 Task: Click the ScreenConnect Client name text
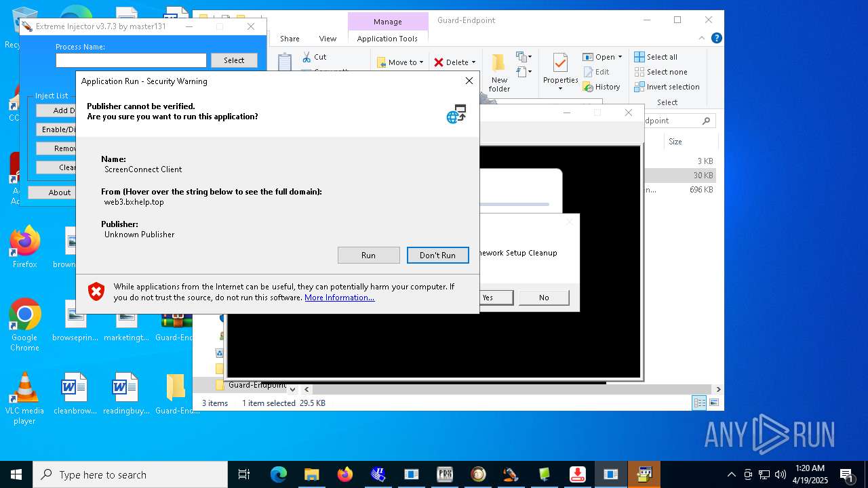(143, 169)
